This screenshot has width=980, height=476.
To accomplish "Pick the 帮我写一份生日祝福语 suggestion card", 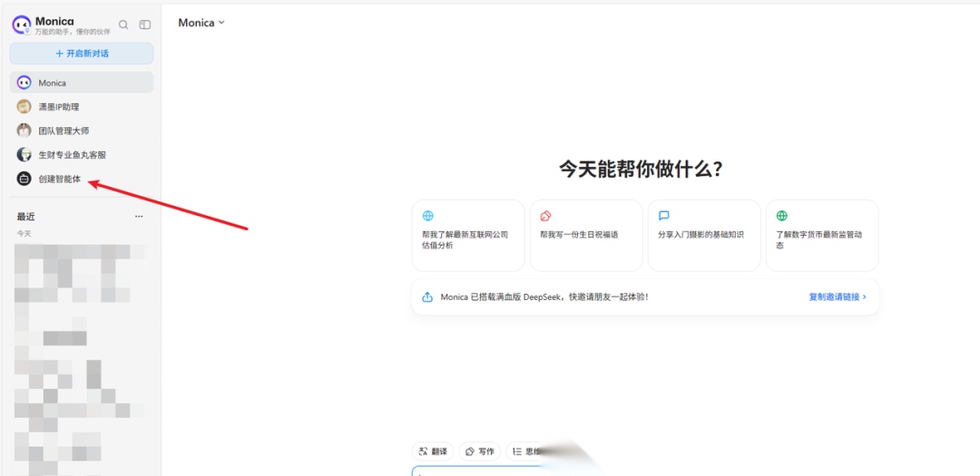I will [586, 236].
